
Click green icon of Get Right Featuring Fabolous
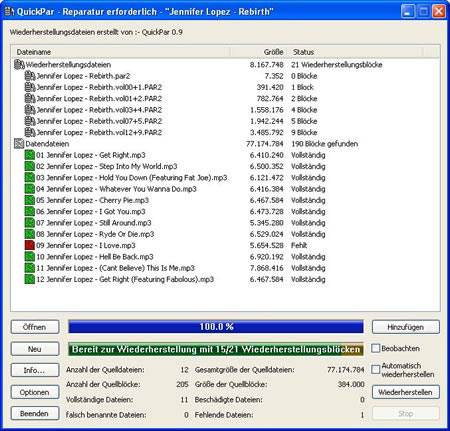click(x=30, y=279)
